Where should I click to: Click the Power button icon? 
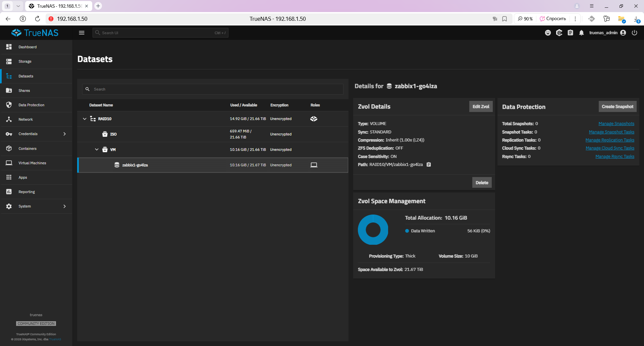click(x=634, y=33)
